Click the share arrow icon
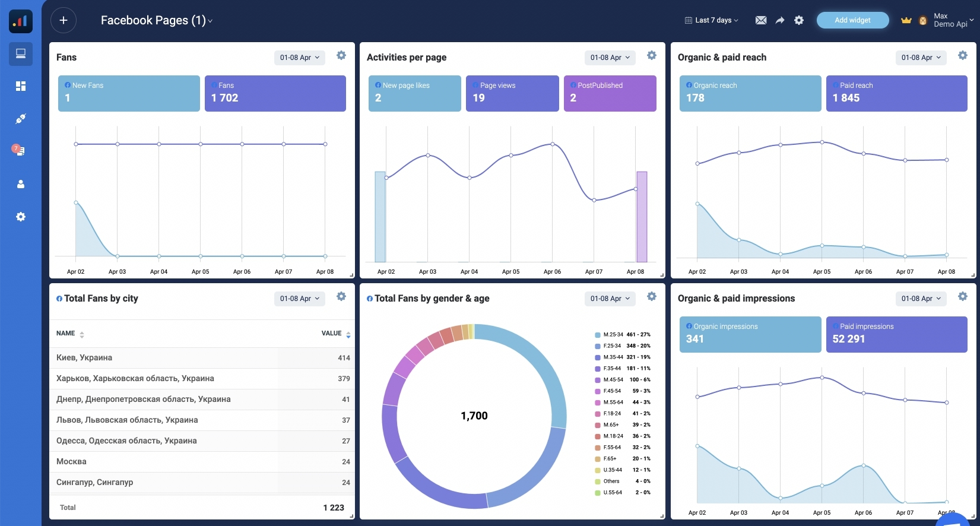 point(780,20)
